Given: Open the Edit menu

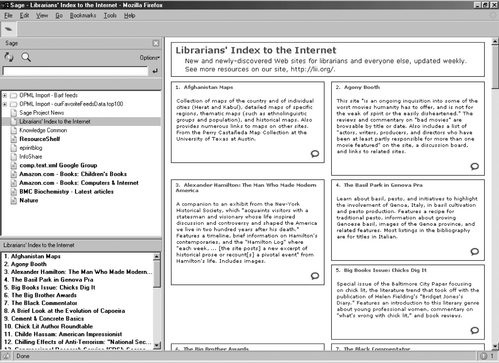Looking at the screenshot, I should [24, 15].
